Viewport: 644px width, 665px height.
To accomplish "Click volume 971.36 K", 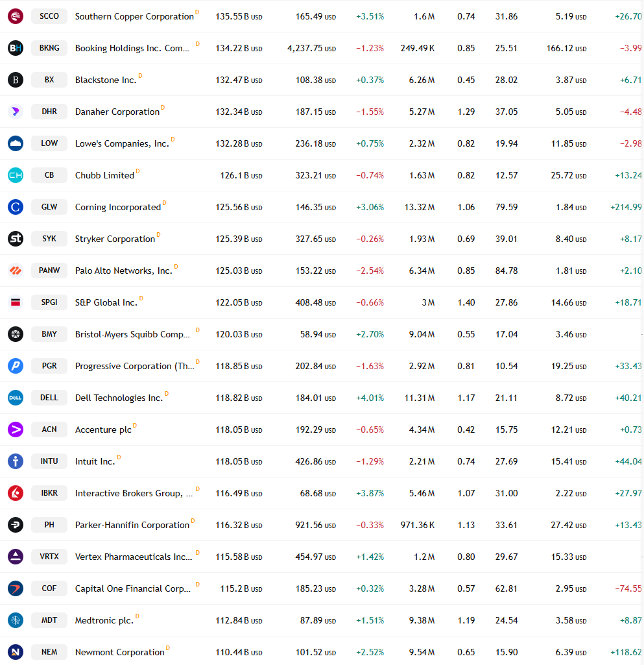I will 418,526.
